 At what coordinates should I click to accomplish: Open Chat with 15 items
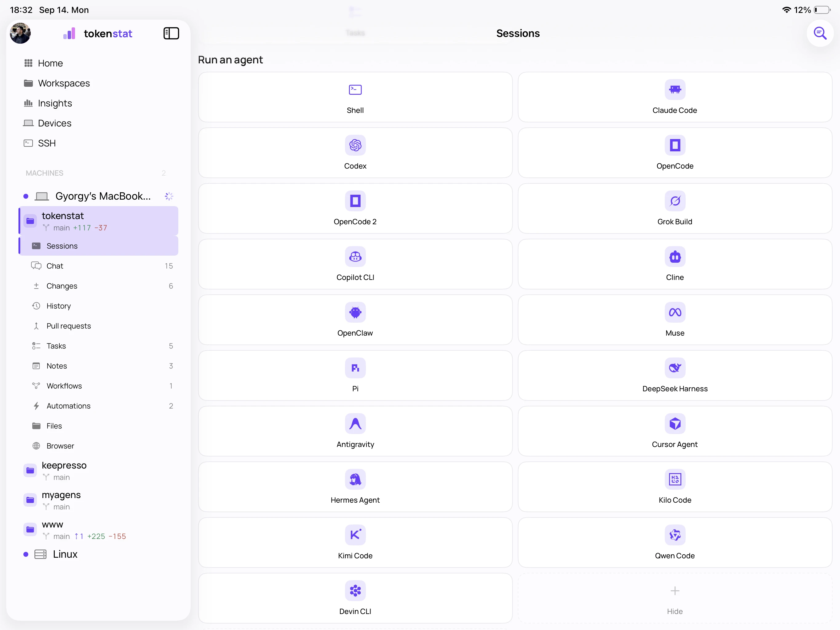pyautogui.click(x=99, y=266)
